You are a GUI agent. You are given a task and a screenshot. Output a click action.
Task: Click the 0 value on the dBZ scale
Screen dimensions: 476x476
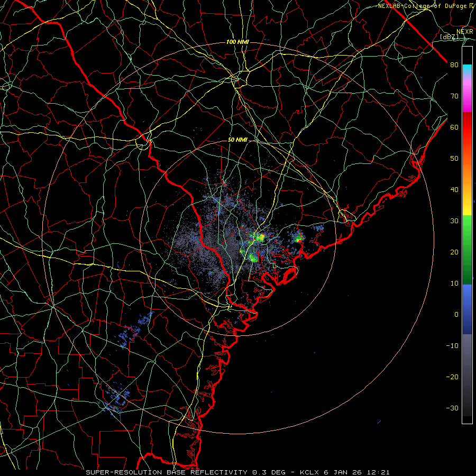456,315
